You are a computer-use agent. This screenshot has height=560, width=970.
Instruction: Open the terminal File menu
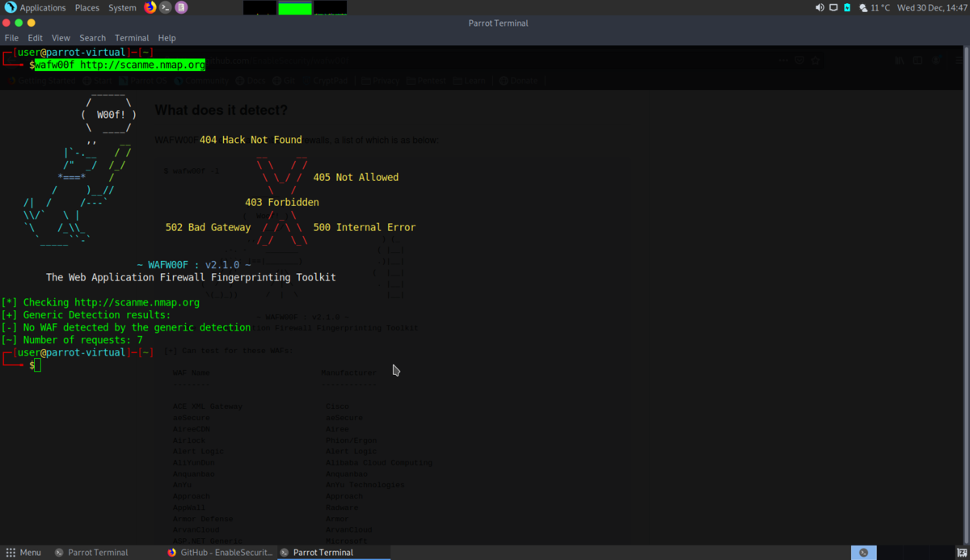coord(11,38)
